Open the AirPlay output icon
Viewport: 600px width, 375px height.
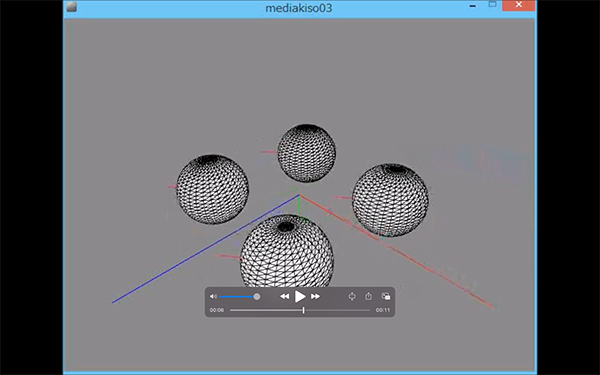pos(352,297)
